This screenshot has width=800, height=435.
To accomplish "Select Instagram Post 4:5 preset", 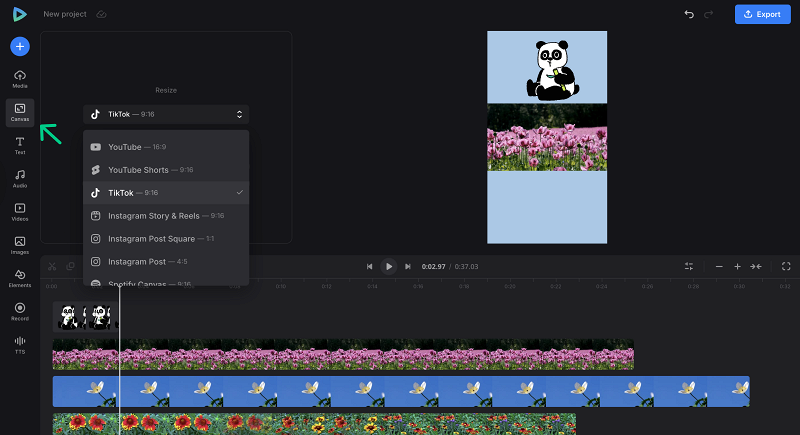I will pos(166,262).
